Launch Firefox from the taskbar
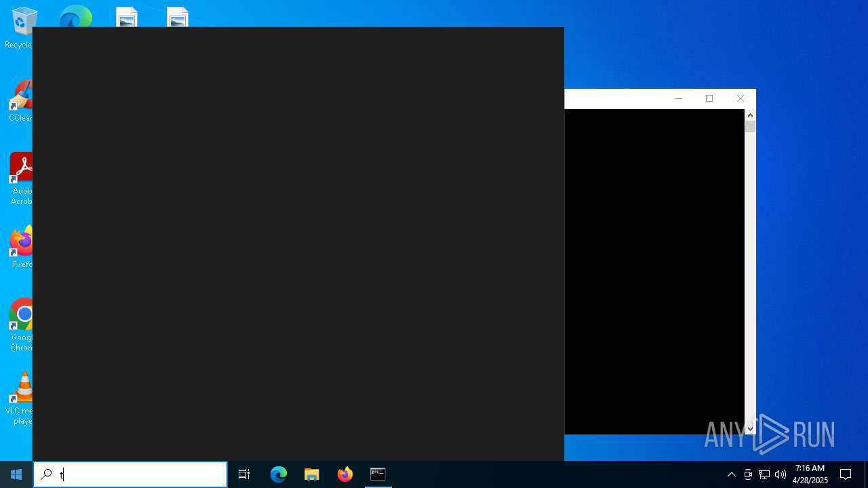The height and width of the screenshot is (488, 868). point(345,474)
